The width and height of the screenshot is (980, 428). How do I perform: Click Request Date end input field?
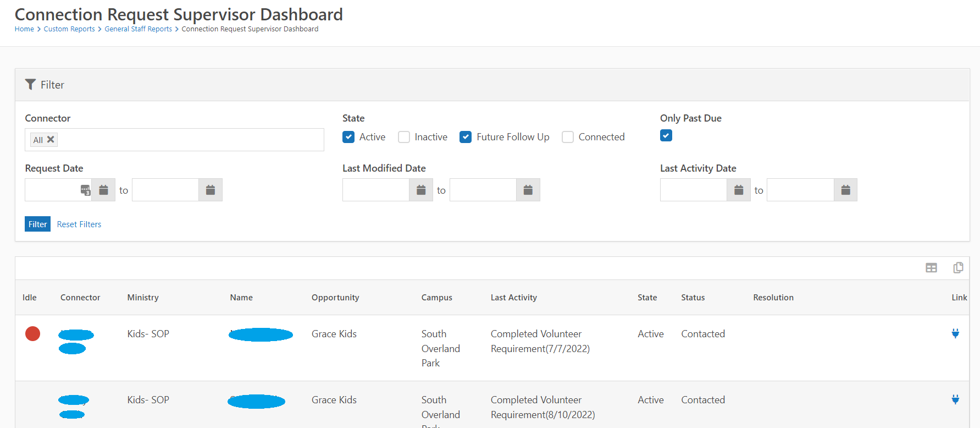click(x=165, y=190)
